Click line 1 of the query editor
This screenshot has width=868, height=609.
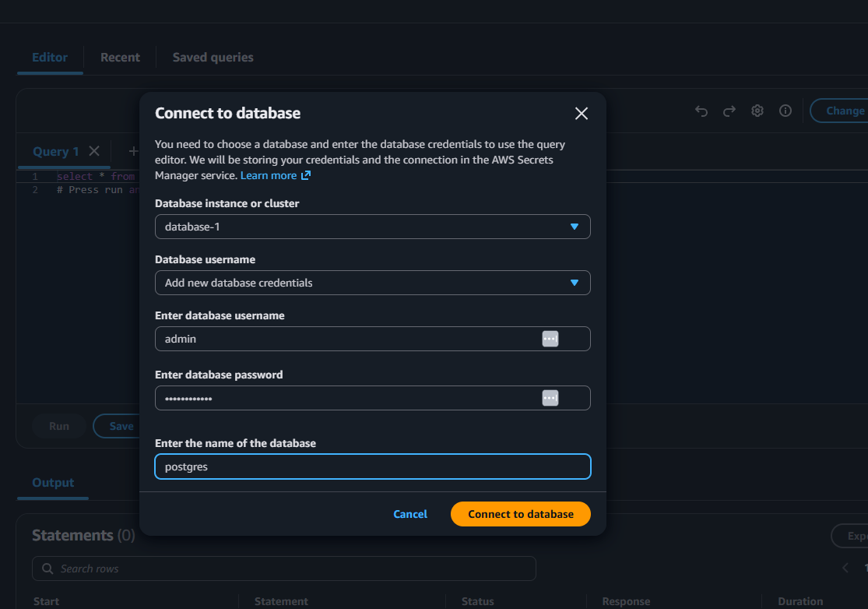(96, 177)
